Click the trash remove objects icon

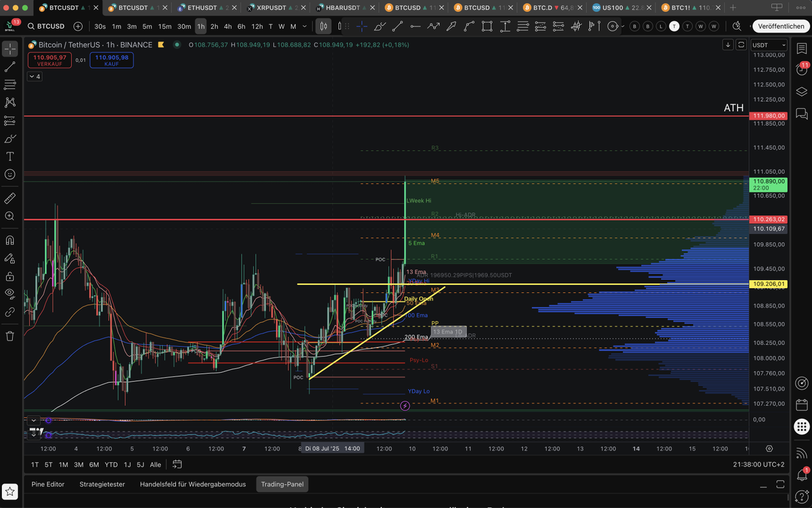coord(10,336)
